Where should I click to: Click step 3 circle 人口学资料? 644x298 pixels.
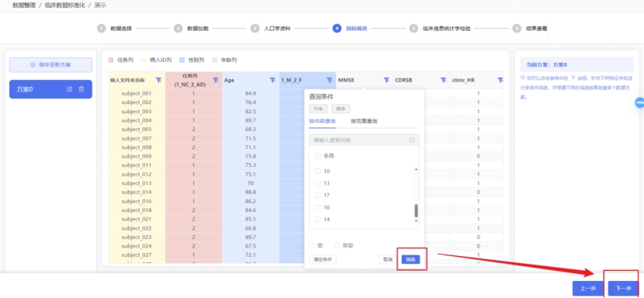point(254,29)
